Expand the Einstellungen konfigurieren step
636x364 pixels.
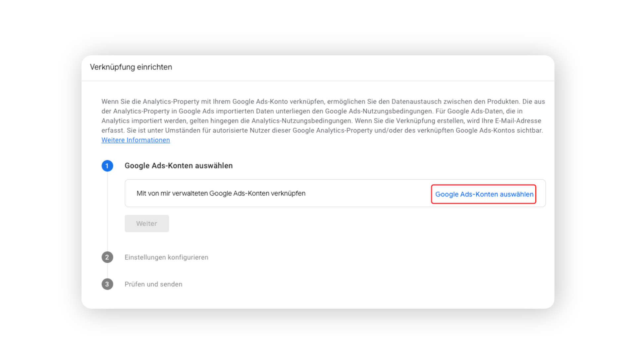pyautogui.click(x=166, y=257)
